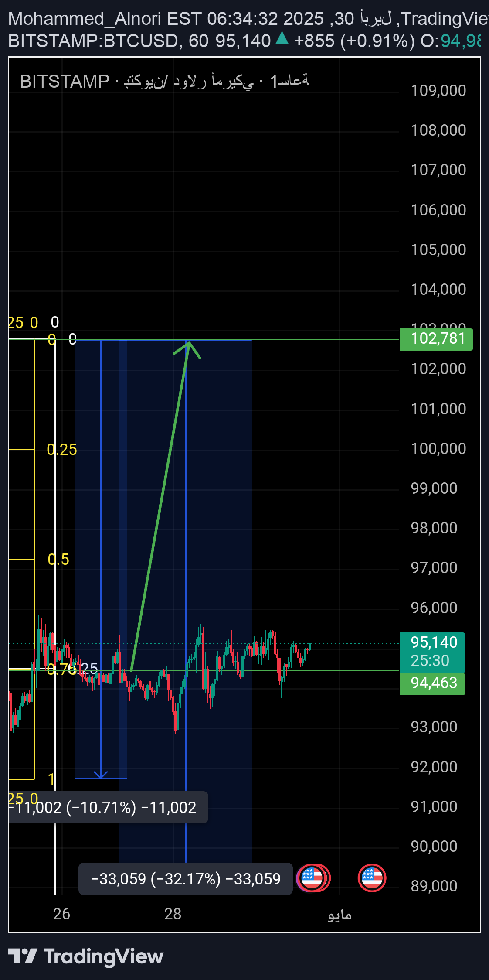Click the Mohammed_Alnori author name

(85, 19)
